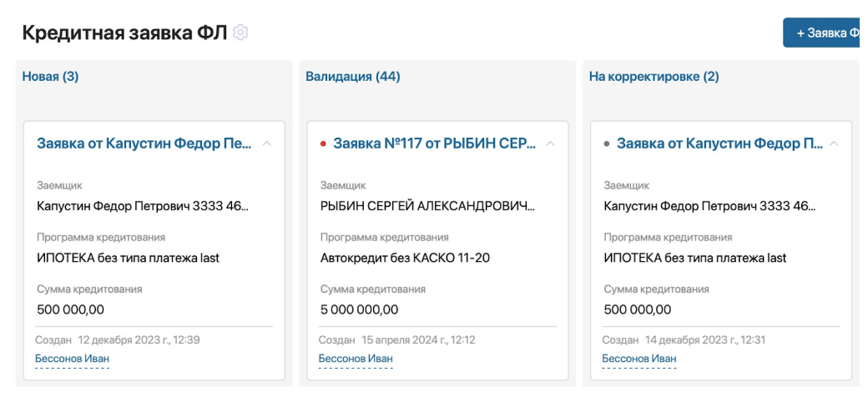The height and width of the screenshot is (407, 868).
Task: Click creation date 12 декабря 2023 г., 12:39
Action: tap(139, 340)
